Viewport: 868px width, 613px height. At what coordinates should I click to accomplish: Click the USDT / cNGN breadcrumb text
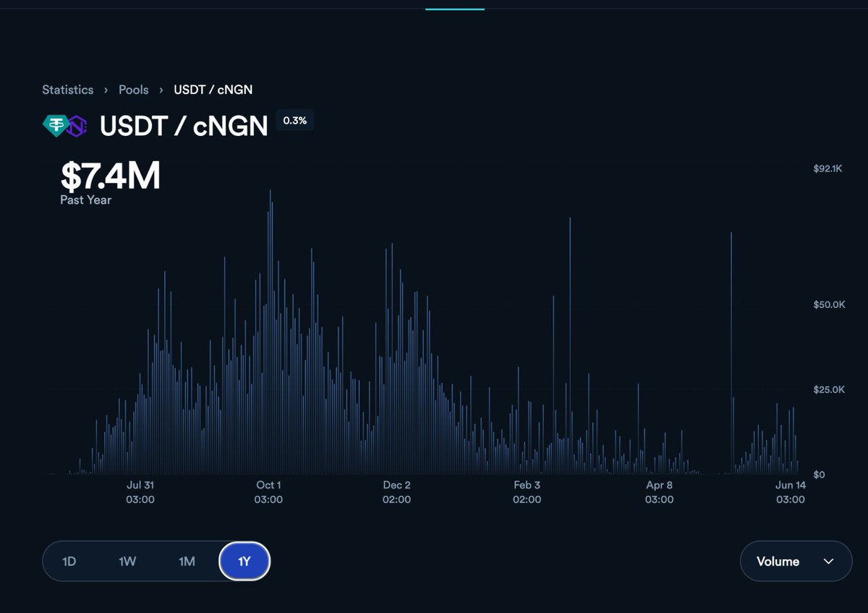(x=213, y=90)
